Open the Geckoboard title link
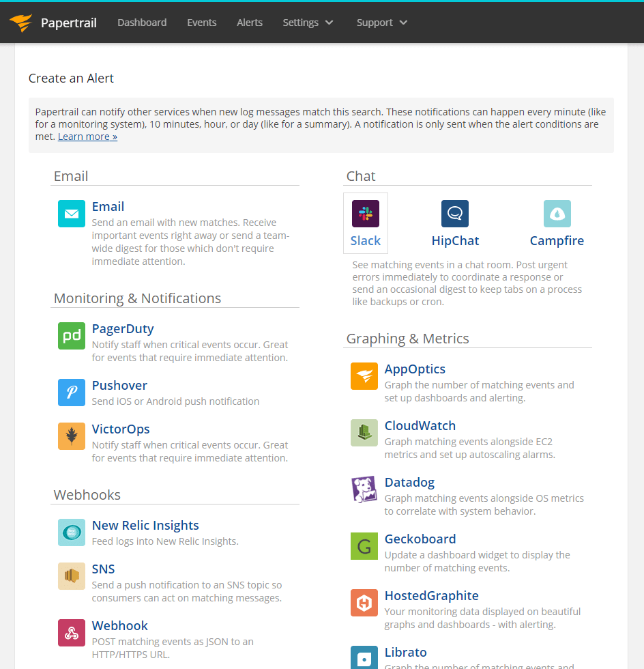This screenshot has height=669, width=644. click(x=420, y=539)
